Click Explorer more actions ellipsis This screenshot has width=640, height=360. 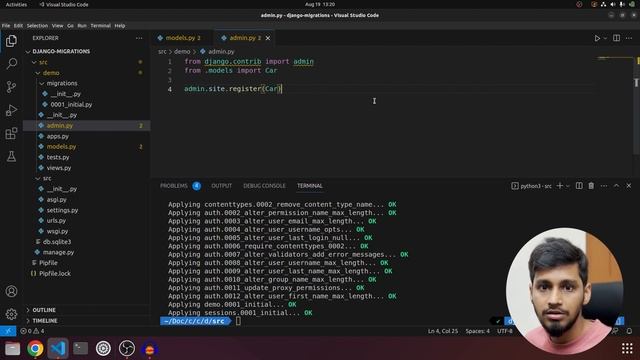(x=139, y=38)
